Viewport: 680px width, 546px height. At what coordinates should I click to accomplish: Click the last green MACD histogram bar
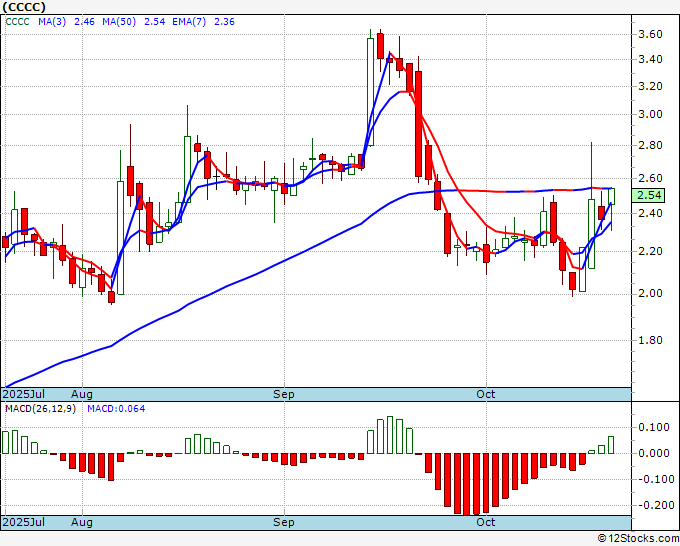[x=611, y=445]
